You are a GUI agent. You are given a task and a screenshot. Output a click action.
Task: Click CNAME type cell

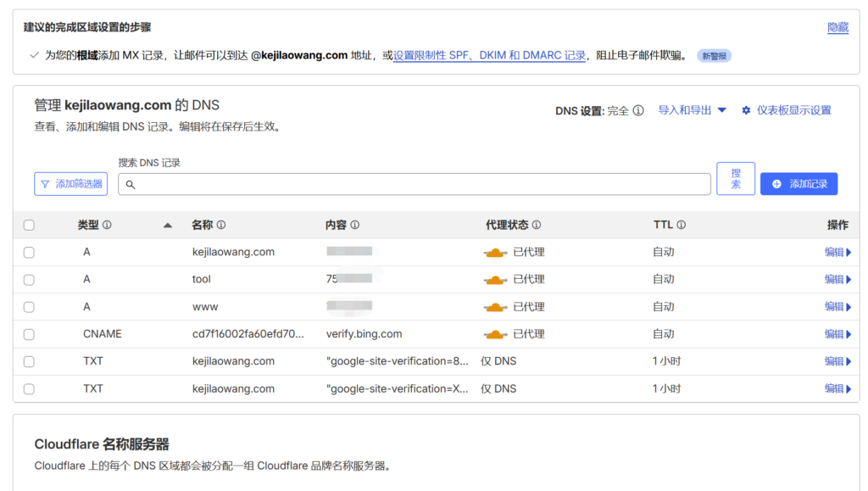103,334
